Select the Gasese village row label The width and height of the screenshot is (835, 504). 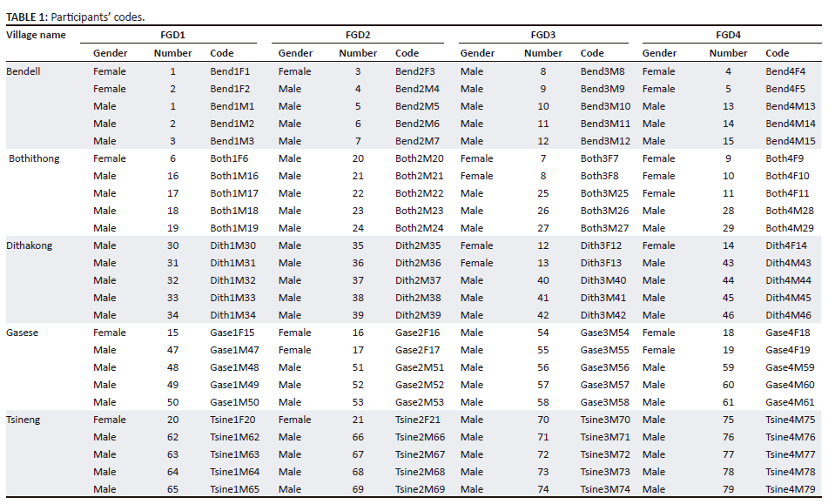point(22,333)
